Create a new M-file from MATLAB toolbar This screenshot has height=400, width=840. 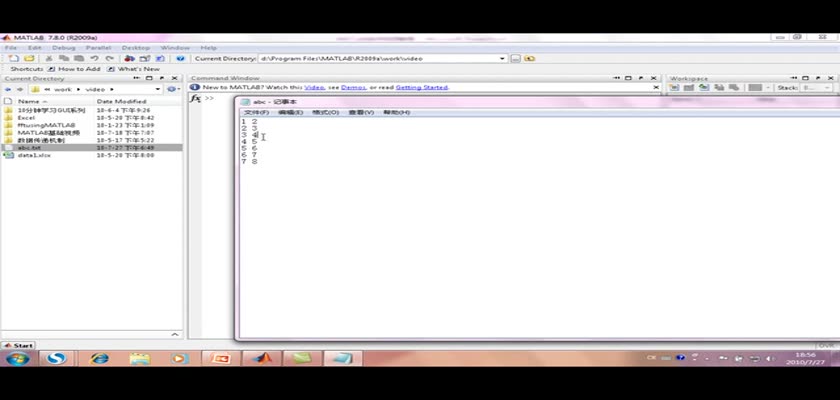pyautogui.click(x=14, y=58)
